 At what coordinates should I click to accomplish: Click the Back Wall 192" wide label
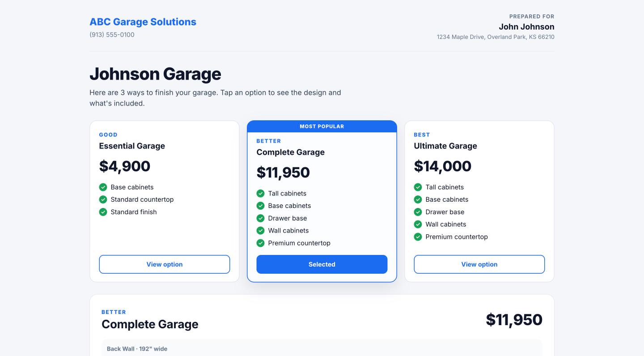coord(137,349)
